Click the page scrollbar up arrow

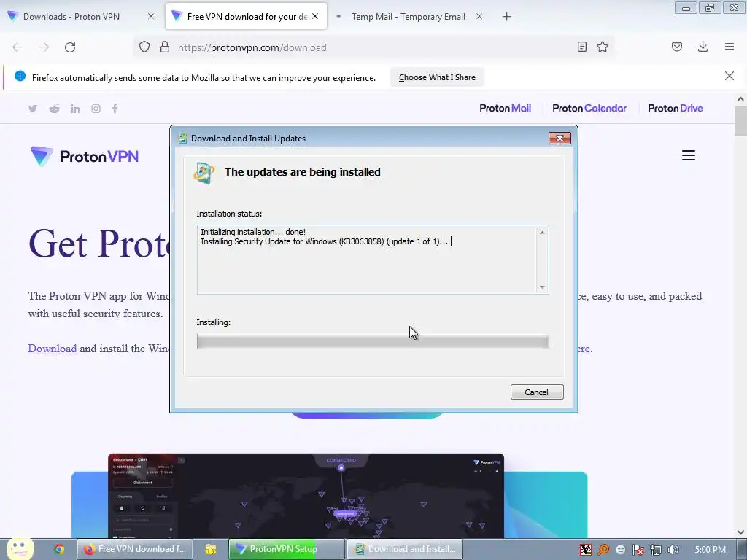[740, 99]
